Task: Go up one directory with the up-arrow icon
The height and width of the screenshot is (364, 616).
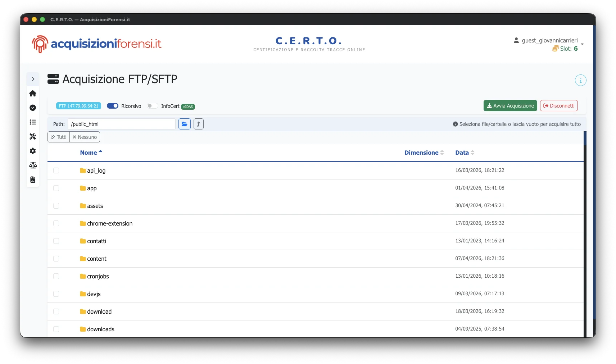Action: coord(198,124)
